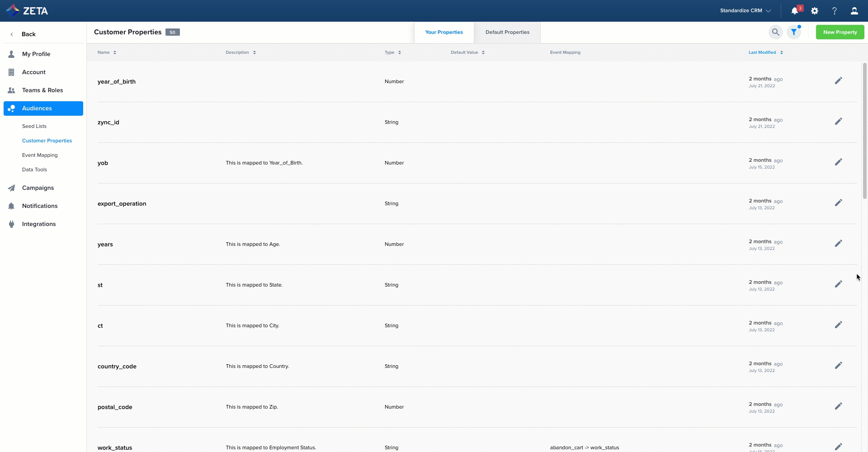Open the user account icon
The height and width of the screenshot is (452, 868).
(x=854, y=11)
